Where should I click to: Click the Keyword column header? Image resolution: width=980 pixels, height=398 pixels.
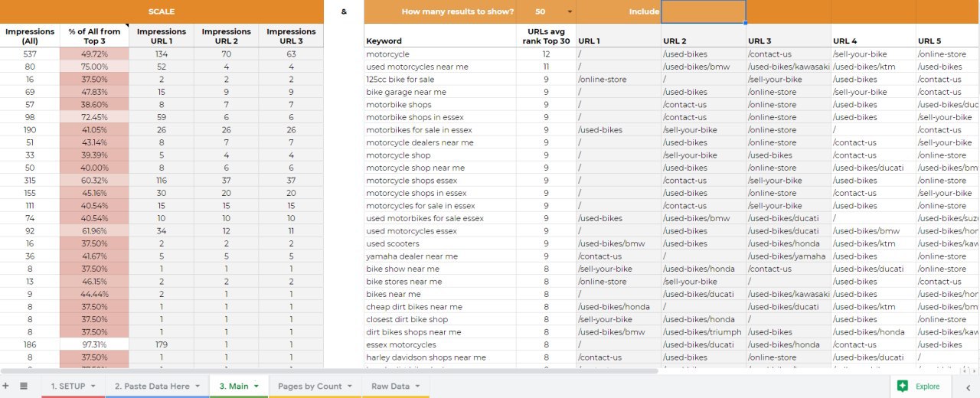click(440, 36)
